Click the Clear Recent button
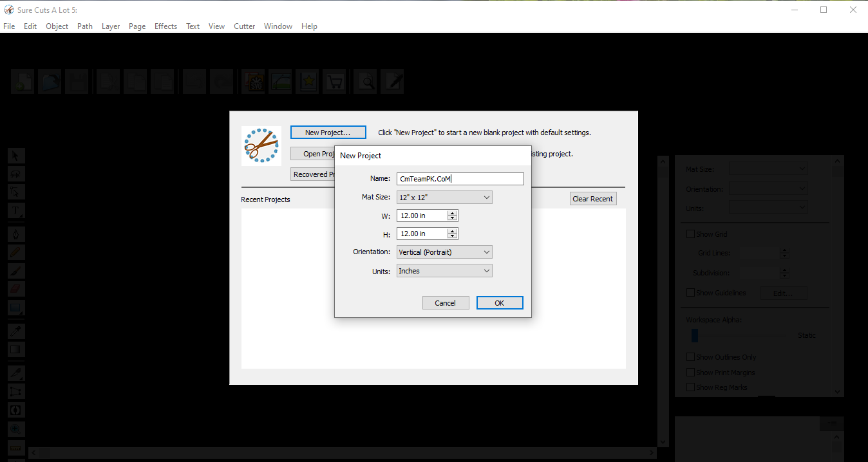The height and width of the screenshot is (462, 868). tap(593, 199)
